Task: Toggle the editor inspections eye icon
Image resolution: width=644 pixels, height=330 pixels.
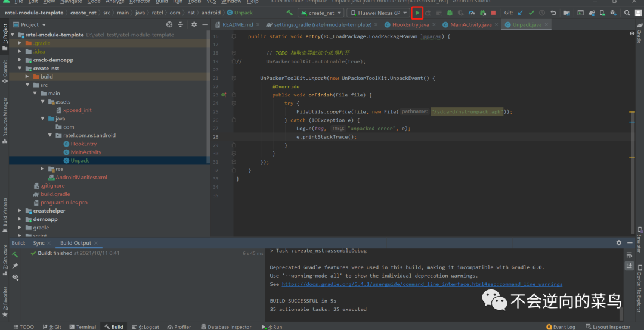Action: pos(632,33)
